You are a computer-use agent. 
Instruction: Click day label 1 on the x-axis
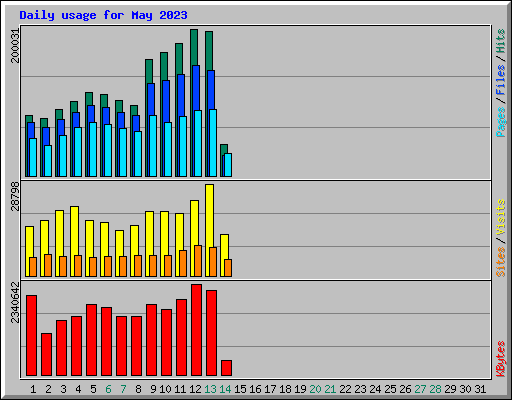point(33,389)
